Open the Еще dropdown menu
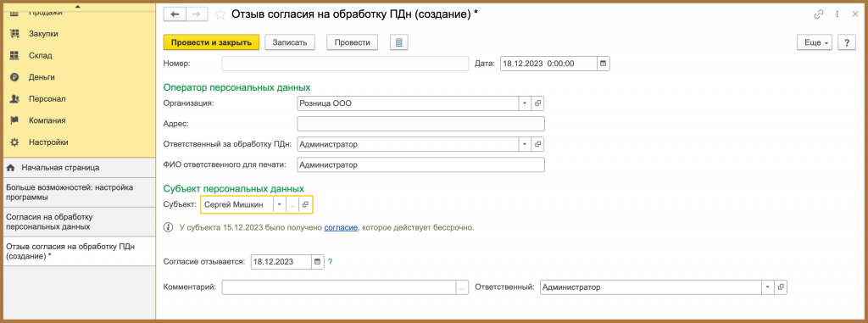The height and width of the screenshot is (323, 868). pyautogui.click(x=815, y=42)
